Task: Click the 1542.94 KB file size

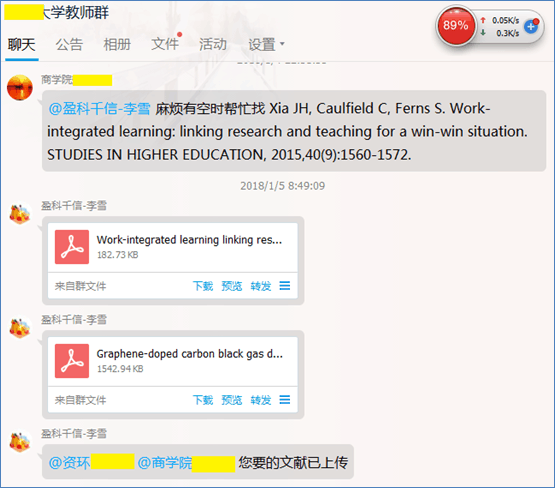Action: tap(120, 369)
